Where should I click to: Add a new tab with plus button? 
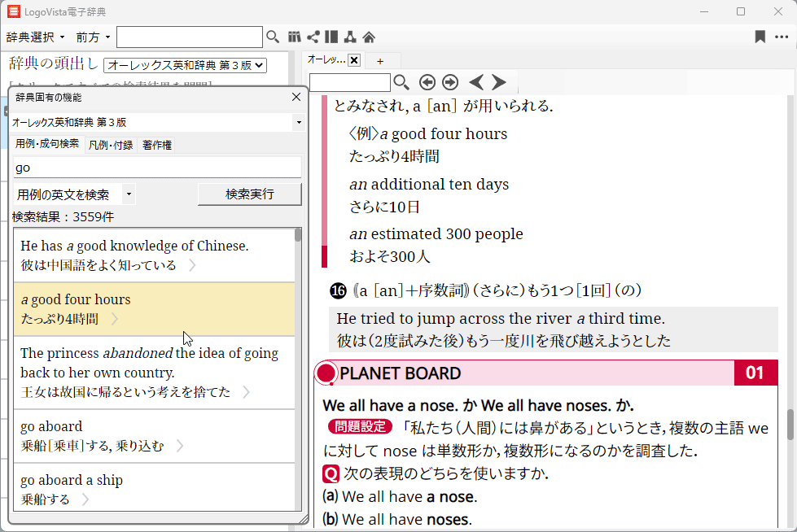379,61
